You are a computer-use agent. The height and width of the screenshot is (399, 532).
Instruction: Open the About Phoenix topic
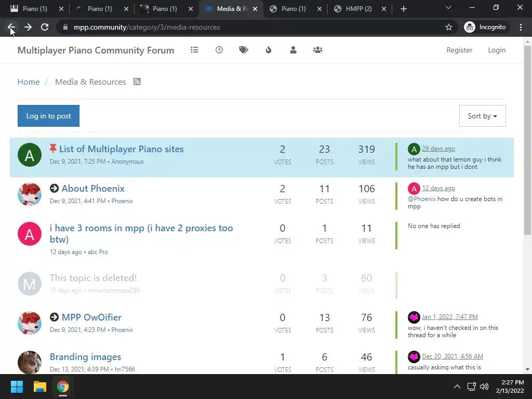(93, 188)
